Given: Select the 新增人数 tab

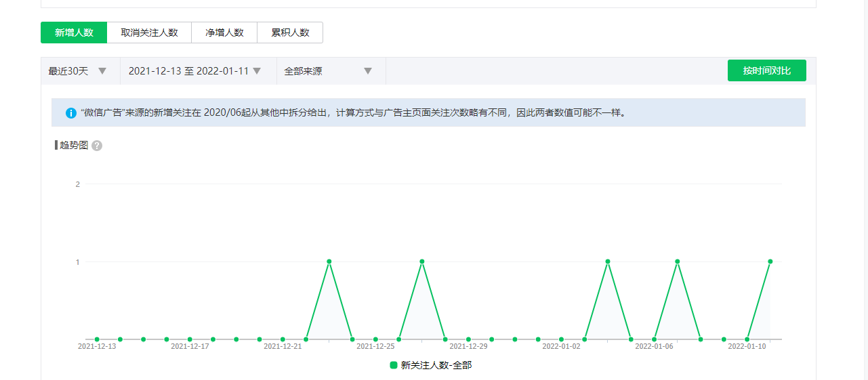Looking at the screenshot, I should point(74,33).
